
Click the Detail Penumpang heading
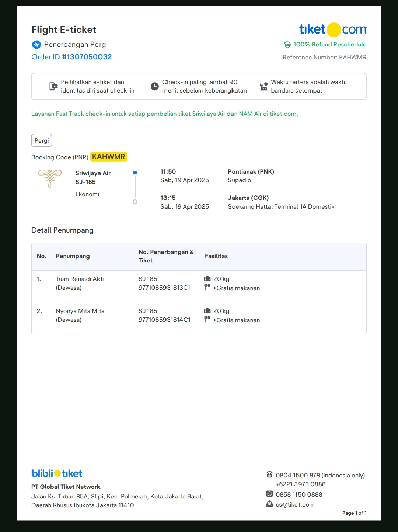click(x=62, y=230)
